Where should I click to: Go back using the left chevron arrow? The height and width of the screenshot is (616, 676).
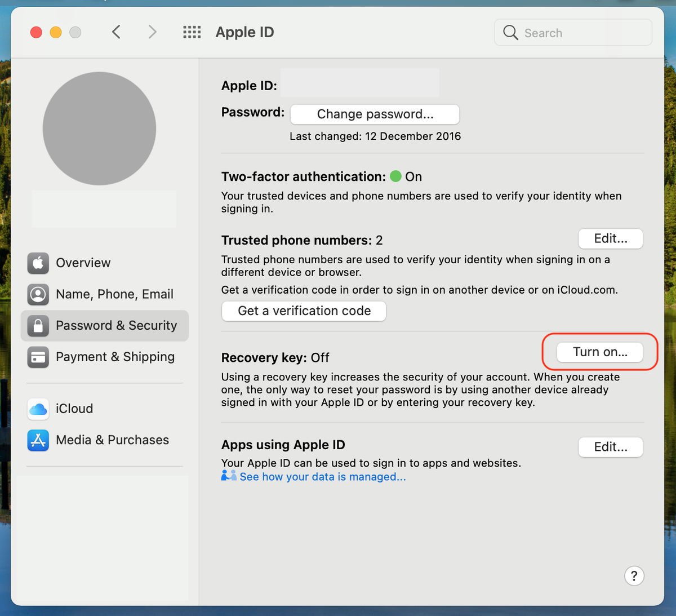pyautogui.click(x=116, y=32)
